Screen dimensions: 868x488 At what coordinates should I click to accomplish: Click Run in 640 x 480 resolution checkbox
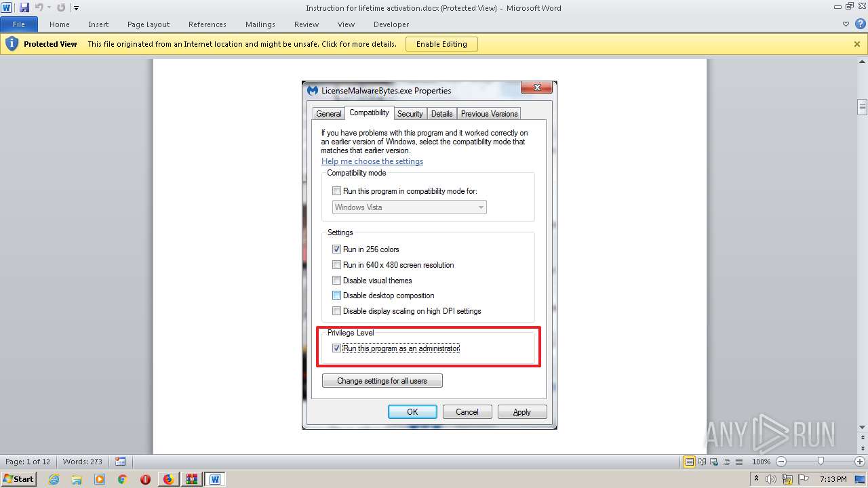point(337,265)
